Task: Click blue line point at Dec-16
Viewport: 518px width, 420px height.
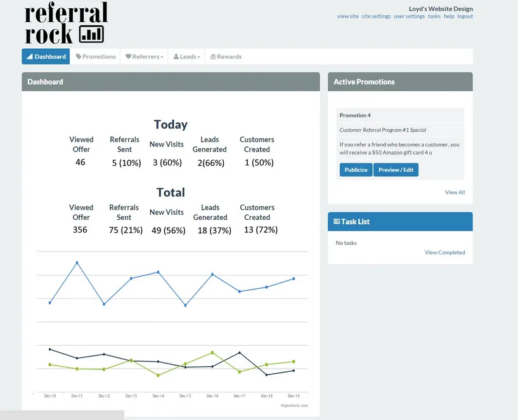Action: [x=212, y=274]
